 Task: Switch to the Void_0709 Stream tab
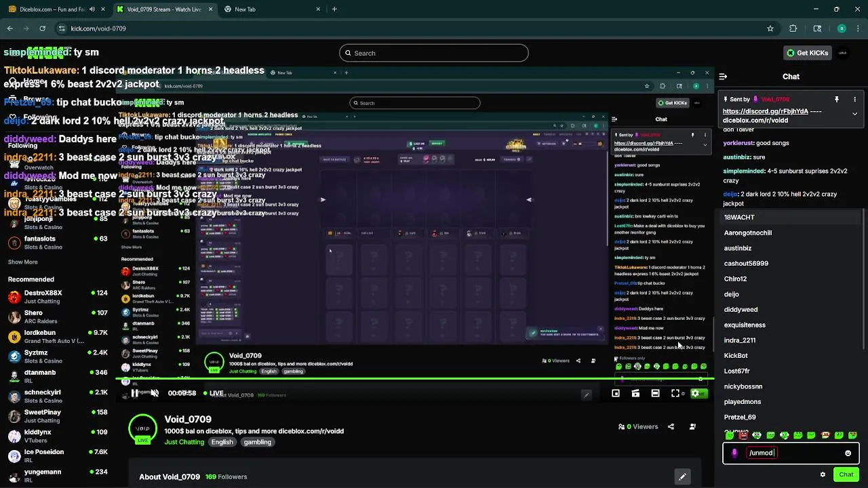coord(163,9)
